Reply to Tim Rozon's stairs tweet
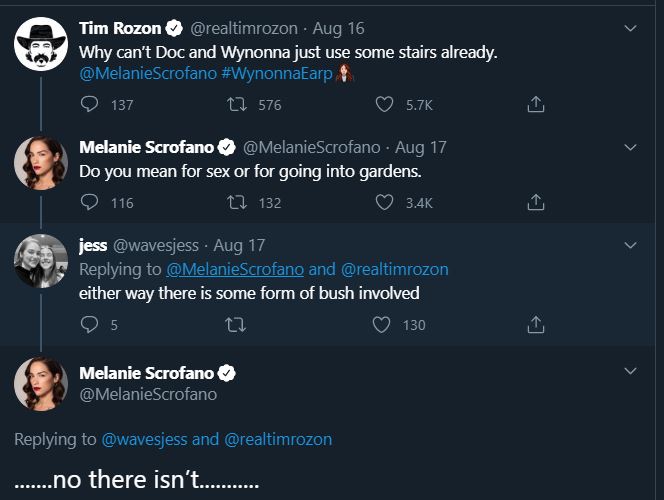 tap(89, 104)
